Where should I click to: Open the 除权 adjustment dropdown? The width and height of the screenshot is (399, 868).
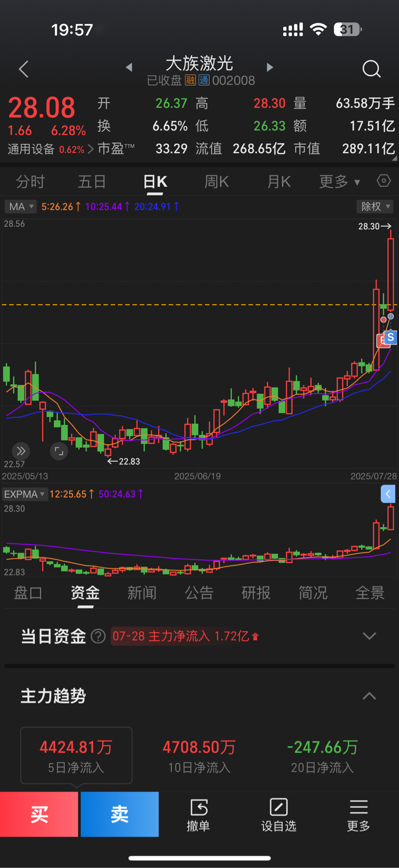pyautogui.click(x=375, y=206)
